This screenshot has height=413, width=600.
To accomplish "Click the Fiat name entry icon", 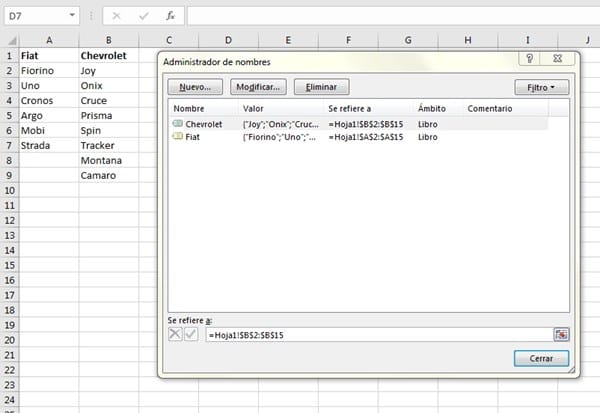I will coord(177,136).
